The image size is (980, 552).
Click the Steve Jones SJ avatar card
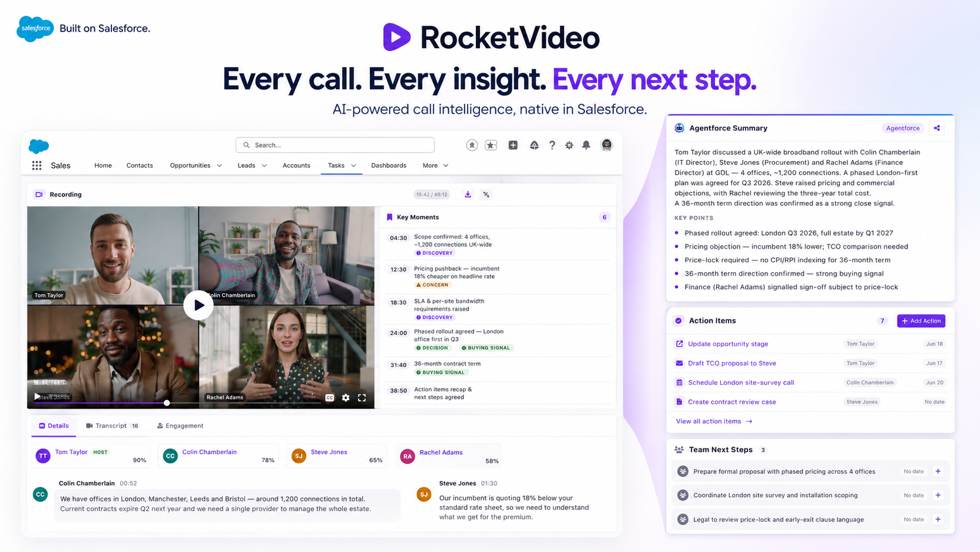pyautogui.click(x=336, y=456)
